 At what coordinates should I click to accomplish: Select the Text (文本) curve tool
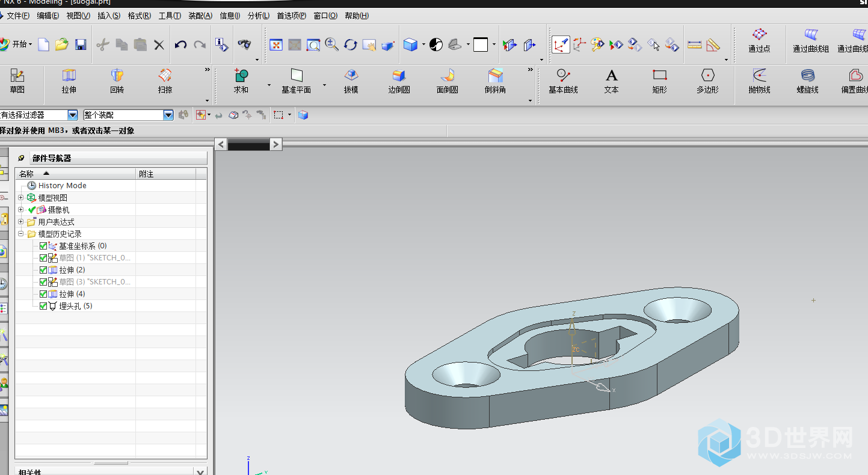click(x=611, y=81)
